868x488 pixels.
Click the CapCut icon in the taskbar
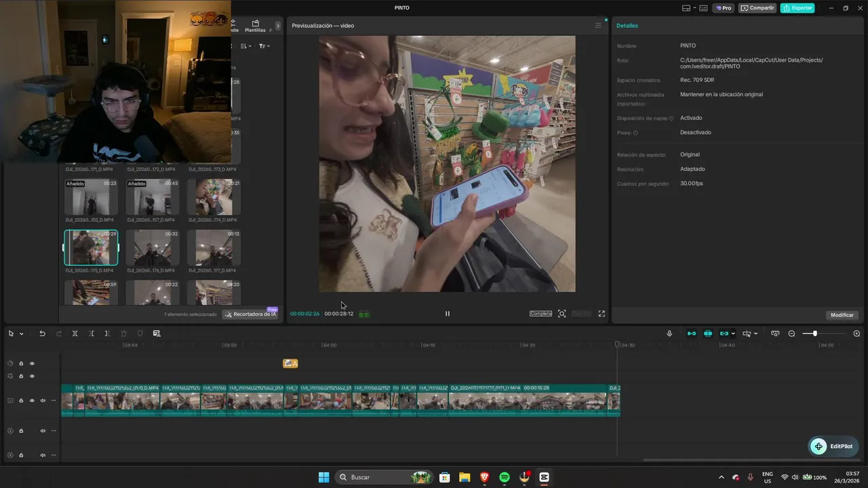pyautogui.click(x=544, y=477)
